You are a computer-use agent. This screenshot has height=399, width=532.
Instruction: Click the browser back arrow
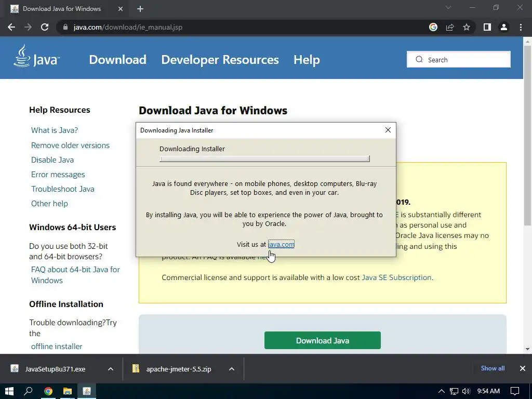tap(11, 27)
